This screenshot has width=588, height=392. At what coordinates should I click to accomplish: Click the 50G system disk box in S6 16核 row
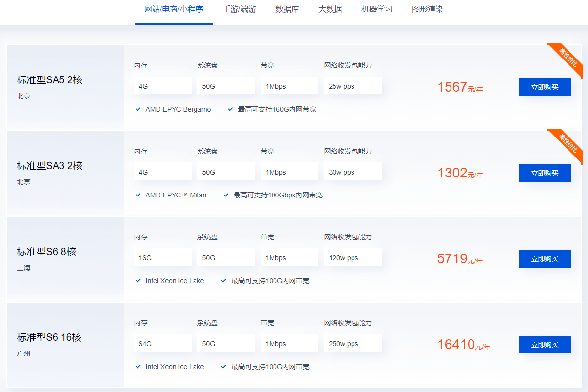pos(226,343)
